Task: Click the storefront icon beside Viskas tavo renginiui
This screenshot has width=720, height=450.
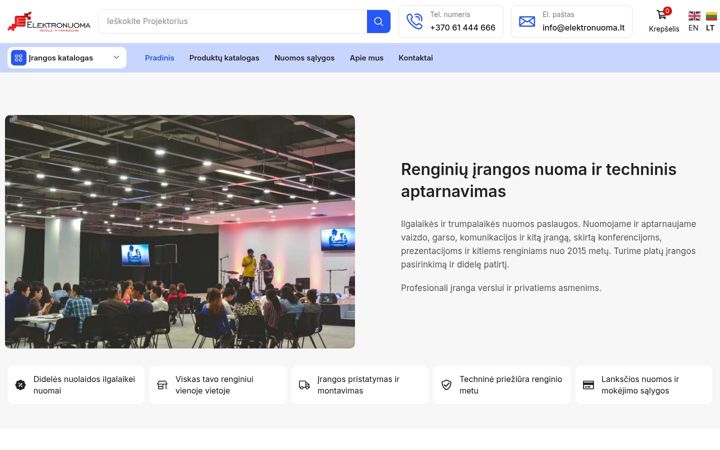Action: click(x=162, y=385)
